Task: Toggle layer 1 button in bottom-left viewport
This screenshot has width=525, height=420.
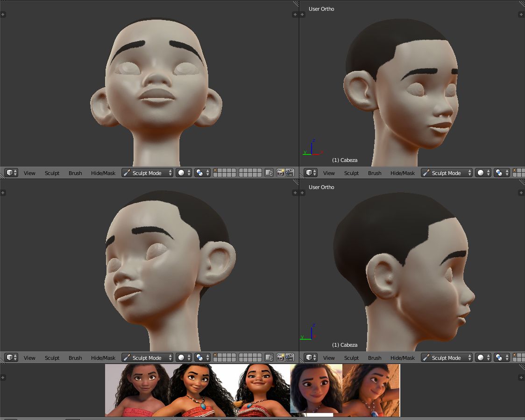Action: click(x=215, y=356)
